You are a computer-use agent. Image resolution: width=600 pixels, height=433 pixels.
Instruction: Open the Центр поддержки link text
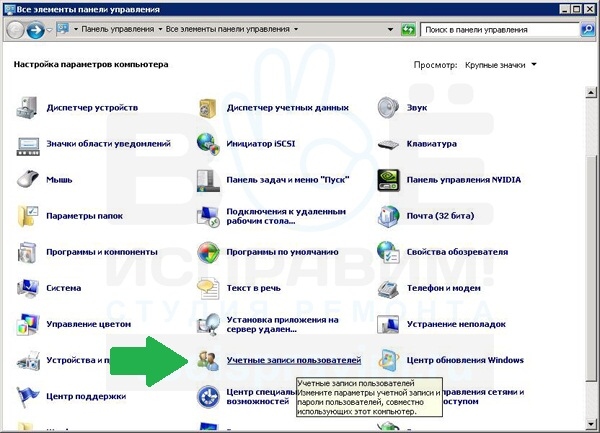tap(86, 396)
